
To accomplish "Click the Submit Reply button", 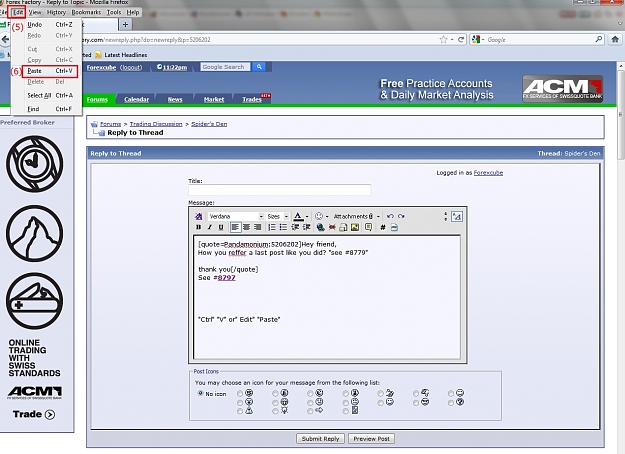I will [x=320, y=438].
